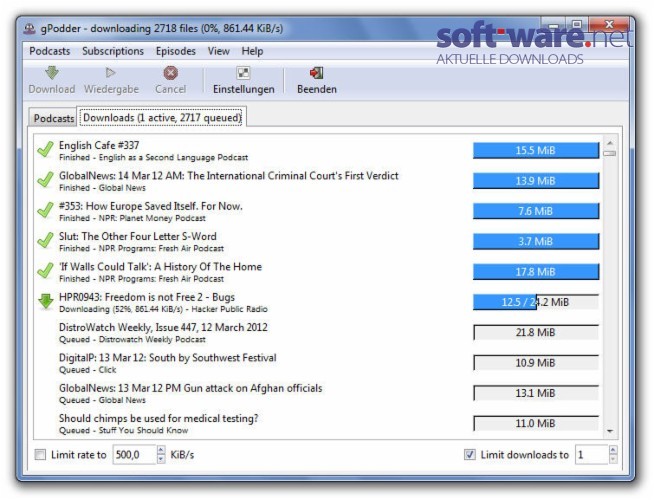This screenshot has height=500, width=654.
Task: Click checkmark beside GlobalNews 14 Mar 12 AM
Action: (x=45, y=180)
